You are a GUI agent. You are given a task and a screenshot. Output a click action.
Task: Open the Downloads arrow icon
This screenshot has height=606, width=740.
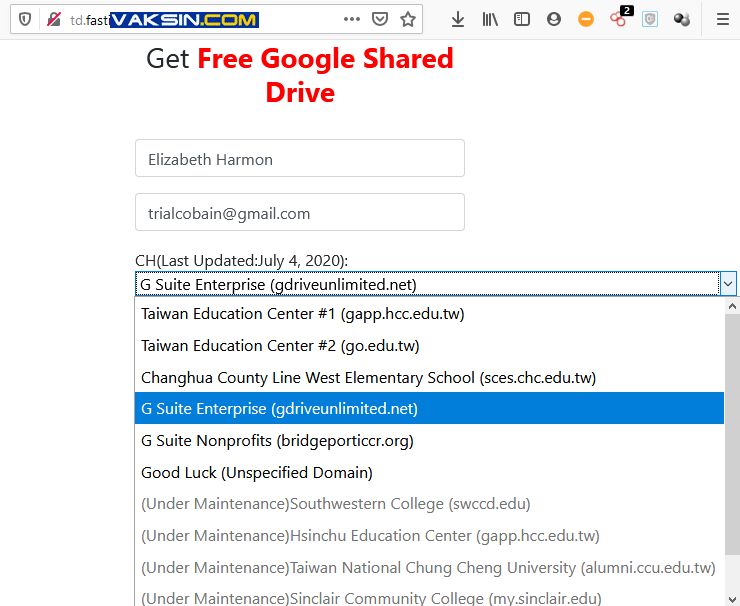(x=458, y=19)
